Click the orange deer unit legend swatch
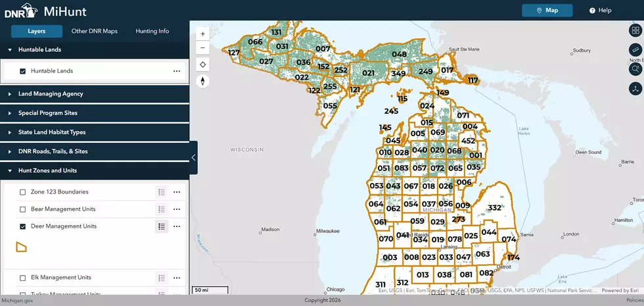 point(21,247)
